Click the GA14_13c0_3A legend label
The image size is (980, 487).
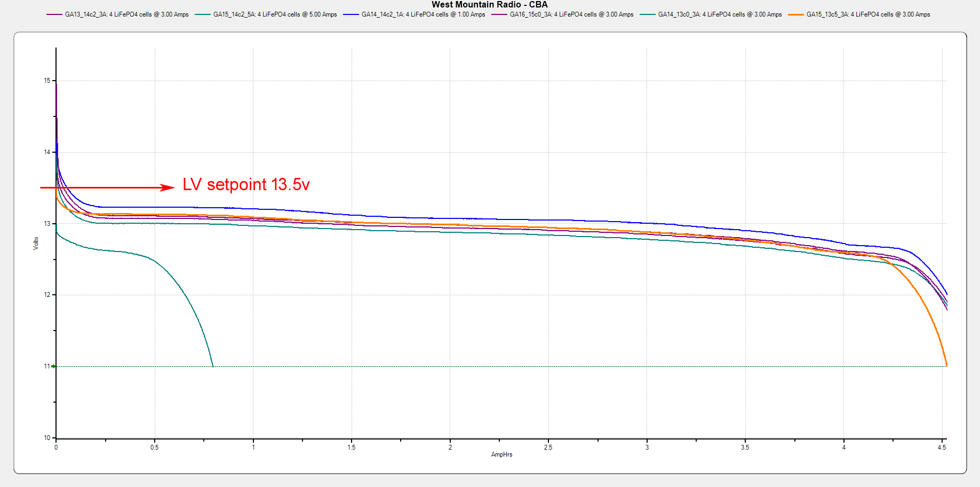coord(720,14)
